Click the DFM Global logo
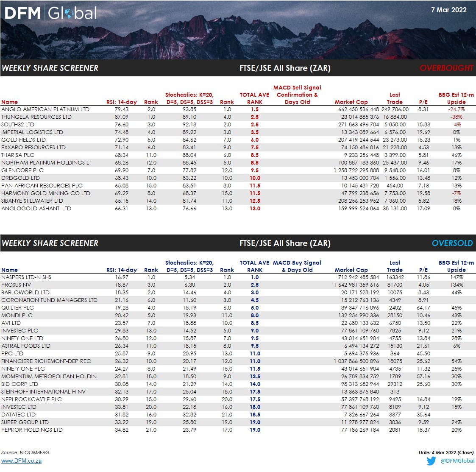The image size is (476, 472). (x=51, y=13)
